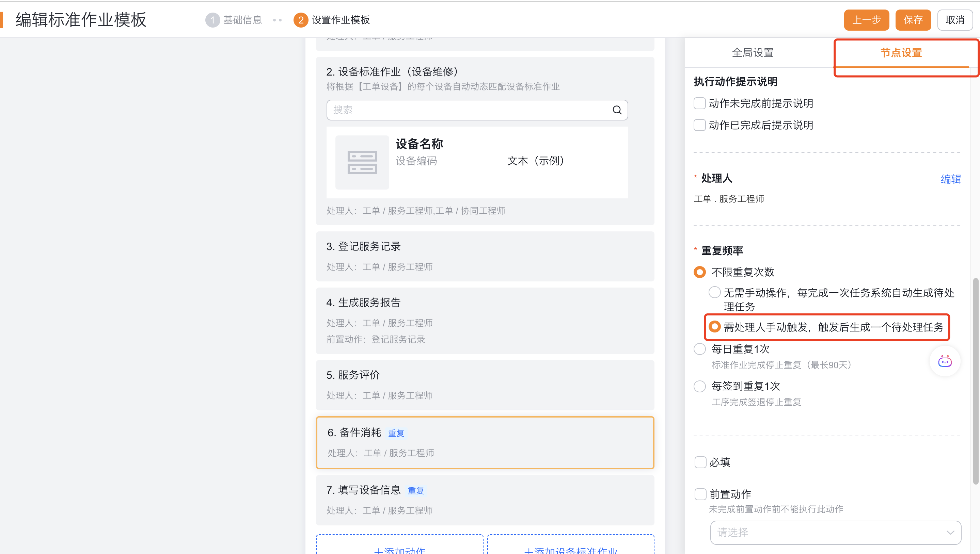
Task: Click the device placeholder thumbnail image
Action: point(362,162)
